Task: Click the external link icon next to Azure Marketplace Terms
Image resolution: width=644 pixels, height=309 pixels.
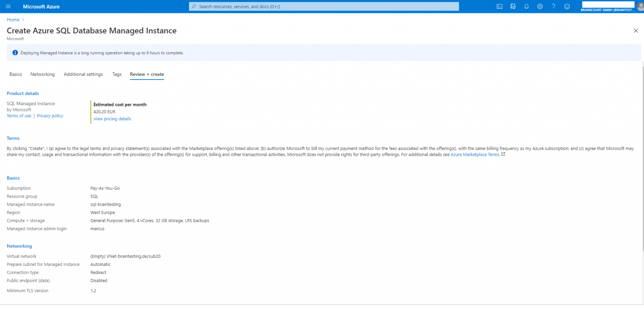Action: [x=503, y=154]
